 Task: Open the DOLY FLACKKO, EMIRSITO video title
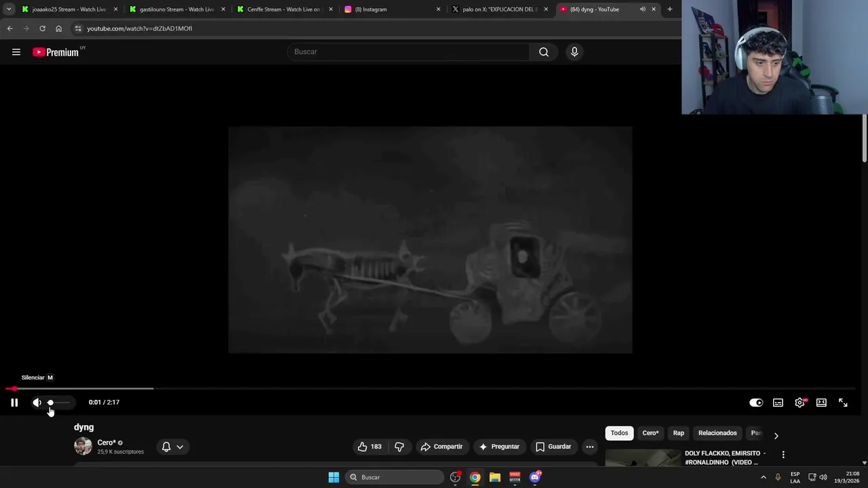pos(725,457)
